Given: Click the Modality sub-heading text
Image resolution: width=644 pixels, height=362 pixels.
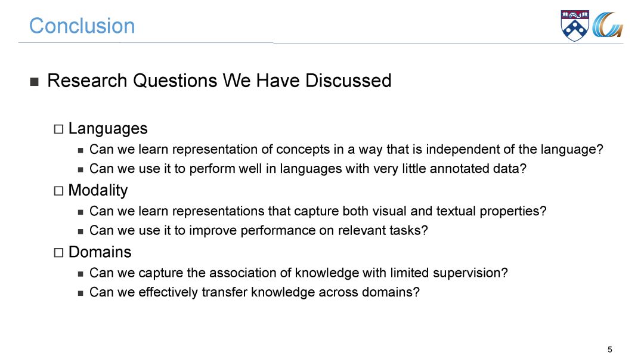Looking at the screenshot, I should point(98,190).
